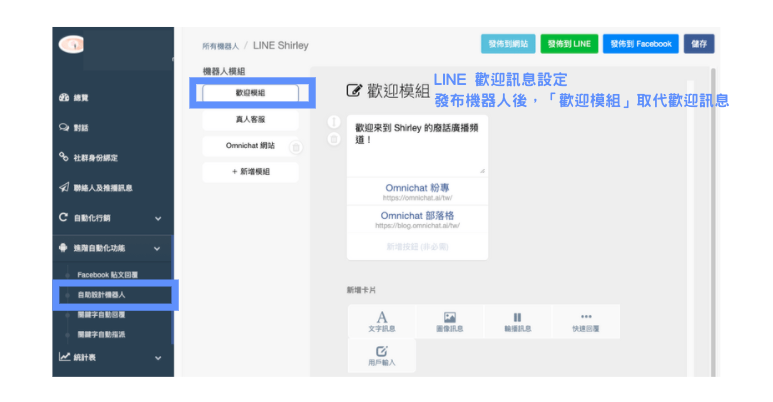Click the card reorder arrows handle icon
The image size is (773, 402).
click(x=334, y=122)
